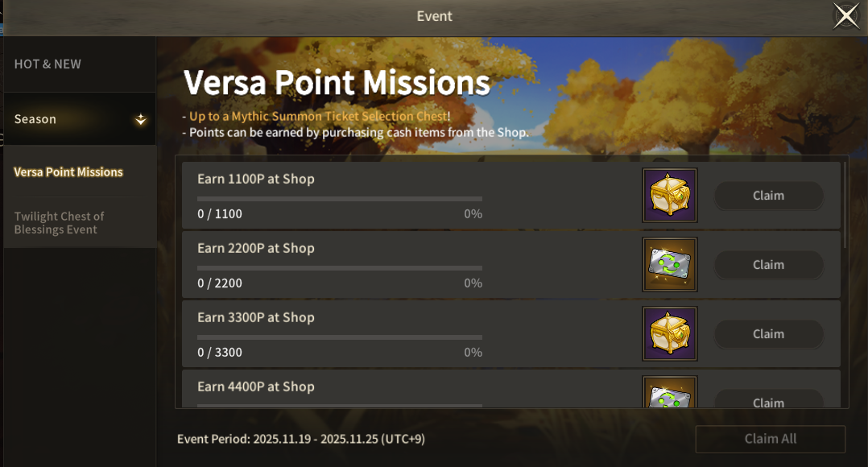Click the ticket reward for 4400P mission
This screenshot has width=868, height=467.
[669, 395]
